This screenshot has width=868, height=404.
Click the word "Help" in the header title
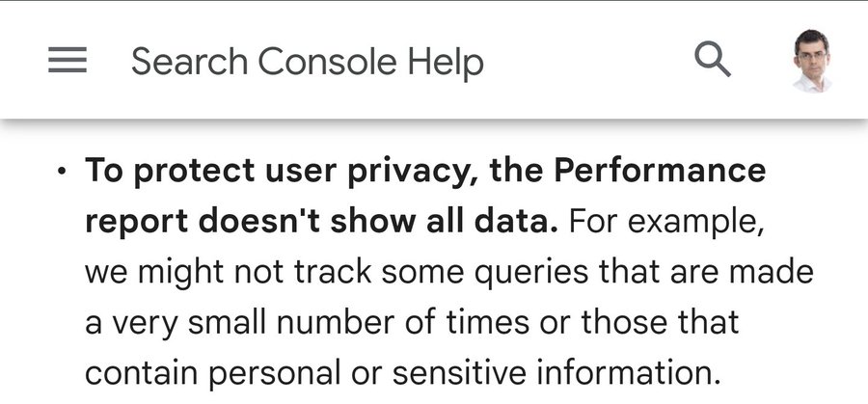pyautogui.click(x=446, y=63)
